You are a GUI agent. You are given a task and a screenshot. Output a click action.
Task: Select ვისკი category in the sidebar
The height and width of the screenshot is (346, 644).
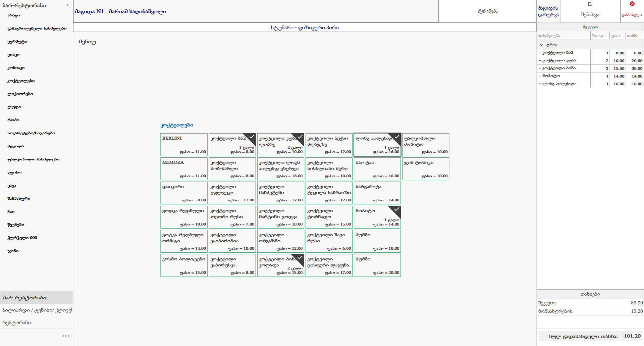[14, 55]
